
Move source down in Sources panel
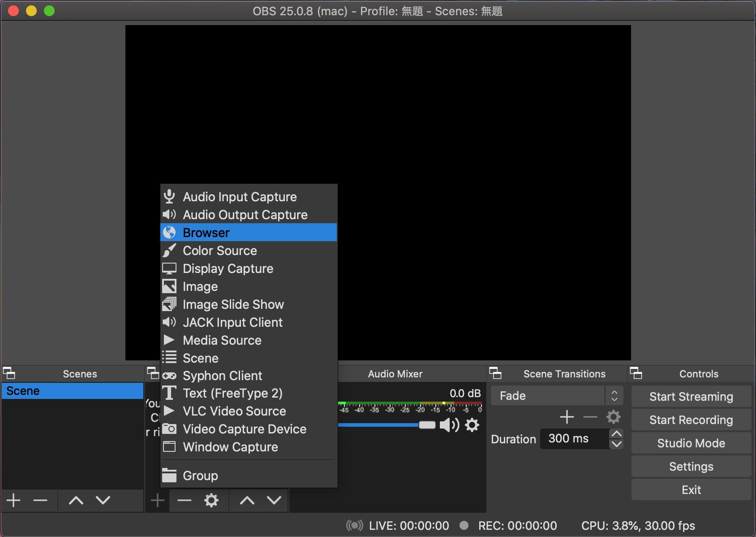tap(274, 500)
